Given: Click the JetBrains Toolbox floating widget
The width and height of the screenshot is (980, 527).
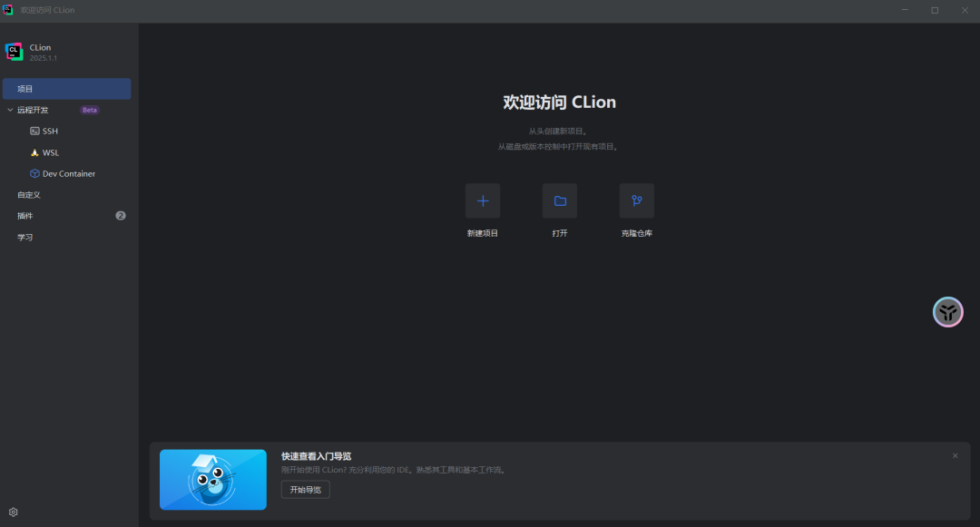Looking at the screenshot, I should click(947, 311).
